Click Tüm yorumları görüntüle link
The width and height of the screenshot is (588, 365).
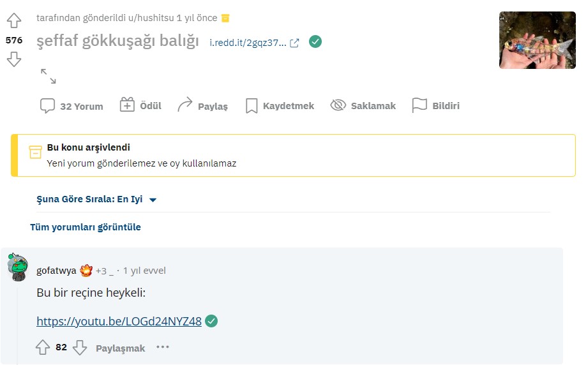(86, 227)
